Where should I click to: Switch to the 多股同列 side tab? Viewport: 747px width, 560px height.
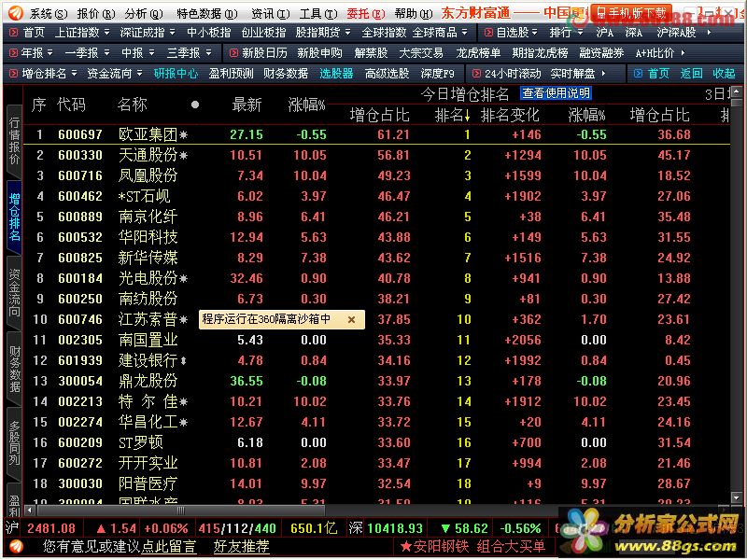pyautogui.click(x=15, y=444)
